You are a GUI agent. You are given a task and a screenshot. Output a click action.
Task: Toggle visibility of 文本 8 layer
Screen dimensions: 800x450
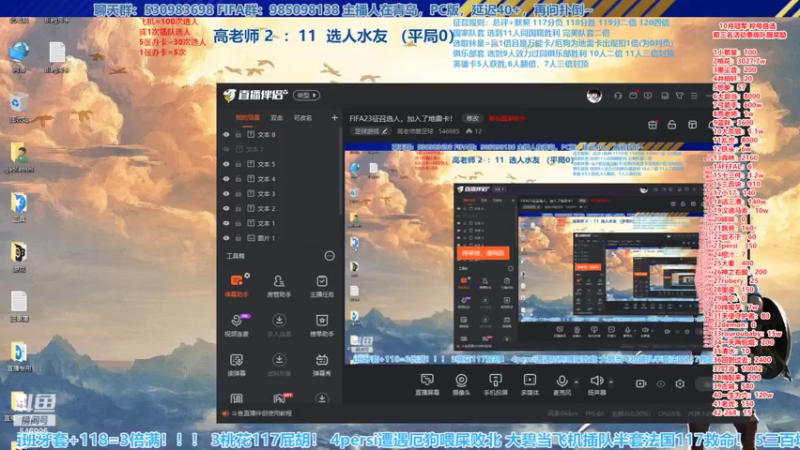[226, 135]
